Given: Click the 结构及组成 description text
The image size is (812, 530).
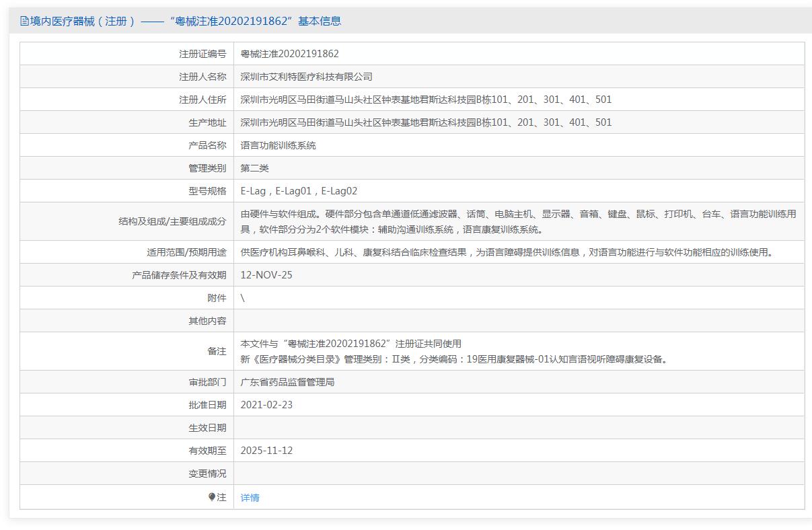Looking at the screenshot, I should 518,221.
